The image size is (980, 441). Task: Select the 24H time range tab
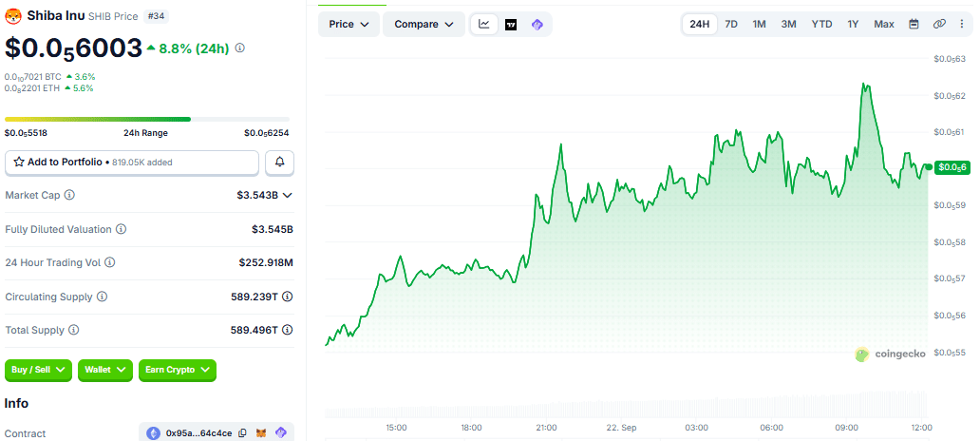pyautogui.click(x=699, y=25)
